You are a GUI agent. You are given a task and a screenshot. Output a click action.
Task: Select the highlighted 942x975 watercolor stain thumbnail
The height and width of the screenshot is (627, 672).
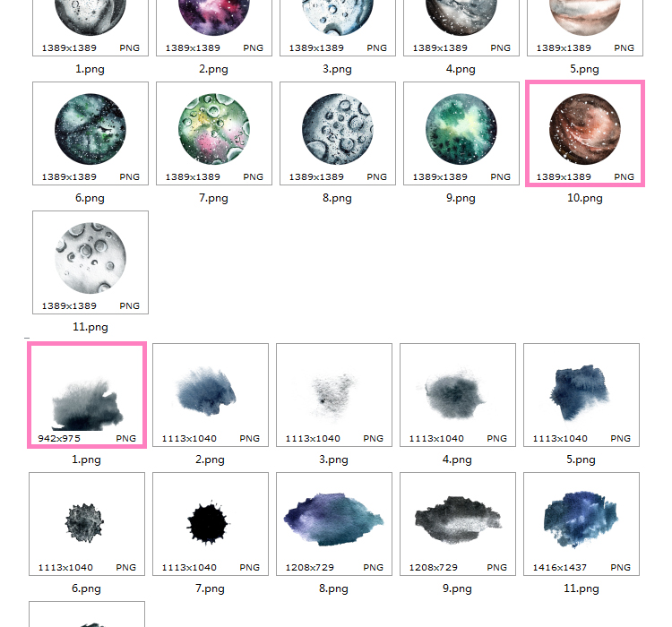[x=87, y=395]
